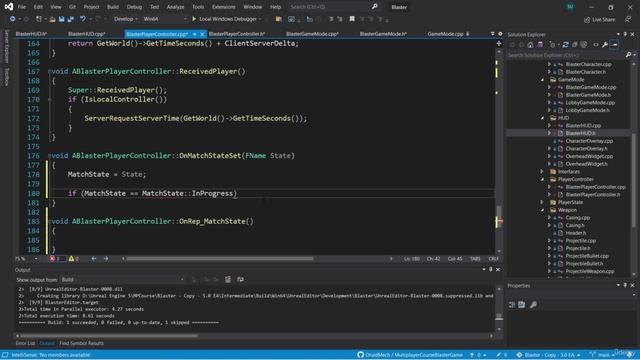Save the current file from the toolbar
640x360 pixels.
[61, 19]
